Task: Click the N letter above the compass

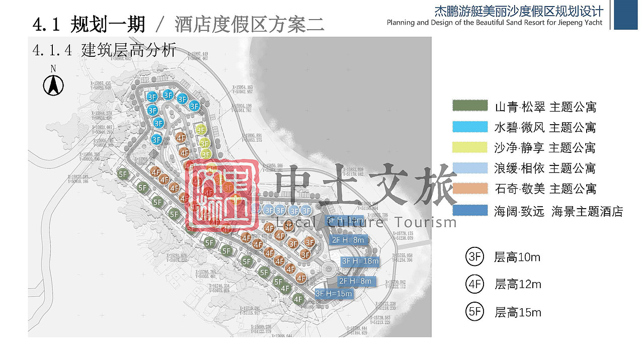Action: point(53,68)
